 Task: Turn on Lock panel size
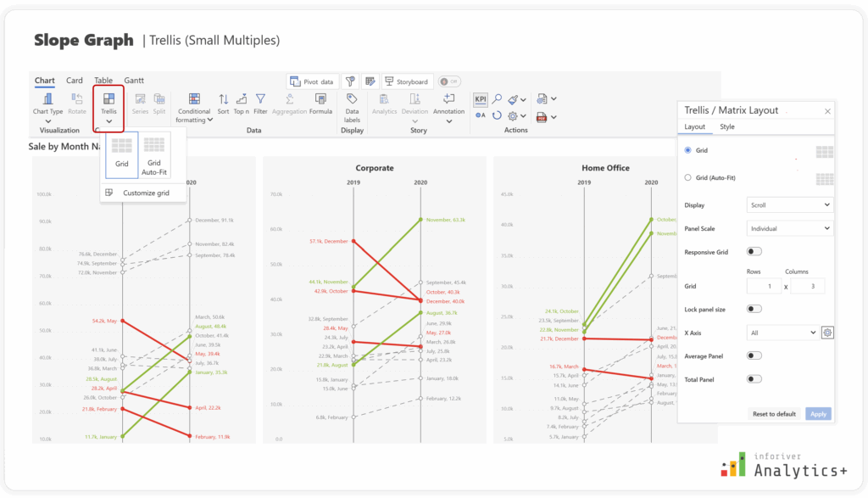(x=754, y=309)
